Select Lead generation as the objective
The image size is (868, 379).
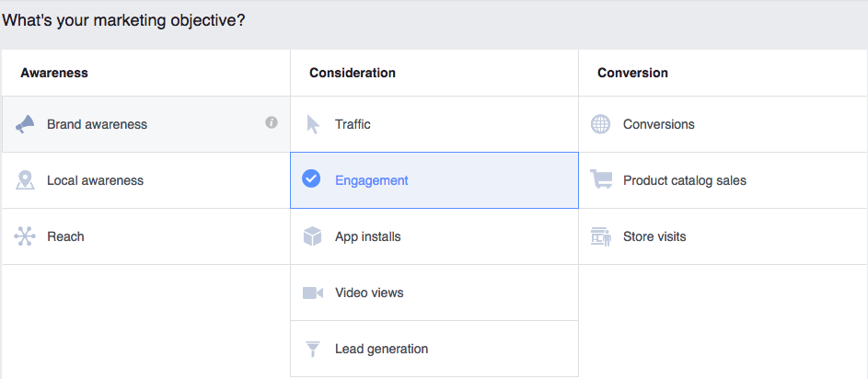434,349
